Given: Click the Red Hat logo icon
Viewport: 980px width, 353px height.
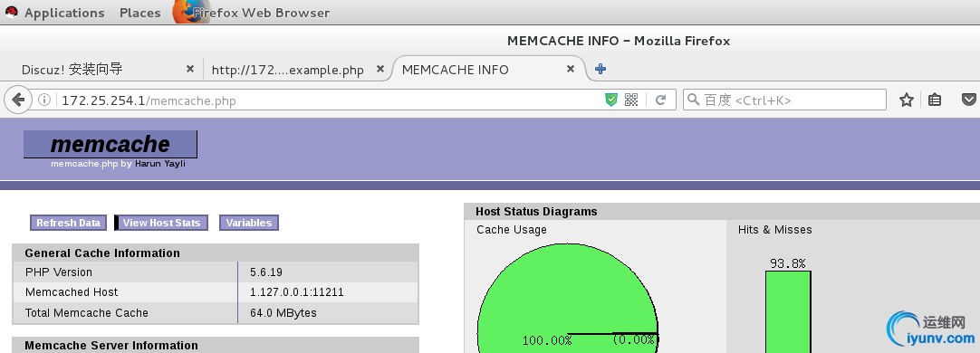Looking at the screenshot, I should point(11,12).
